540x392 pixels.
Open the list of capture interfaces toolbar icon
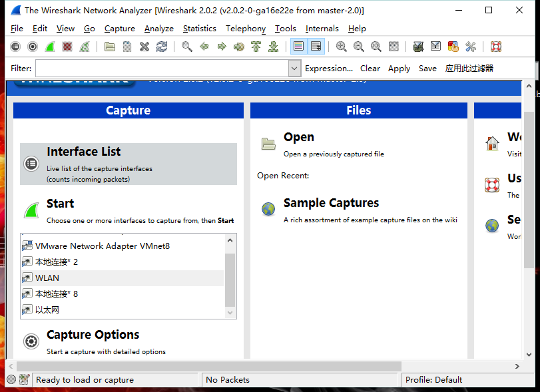(x=15, y=47)
